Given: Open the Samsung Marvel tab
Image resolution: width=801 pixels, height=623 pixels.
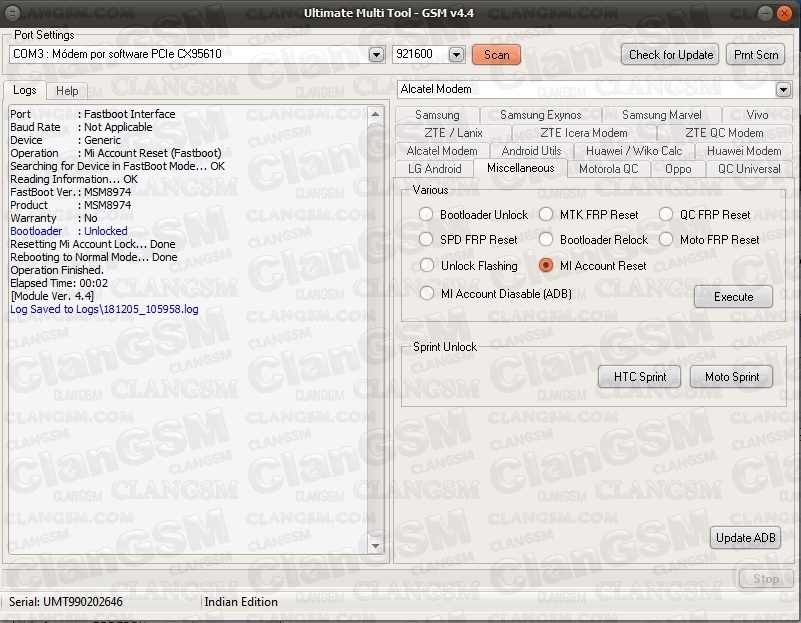Looking at the screenshot, I should 662,115.
